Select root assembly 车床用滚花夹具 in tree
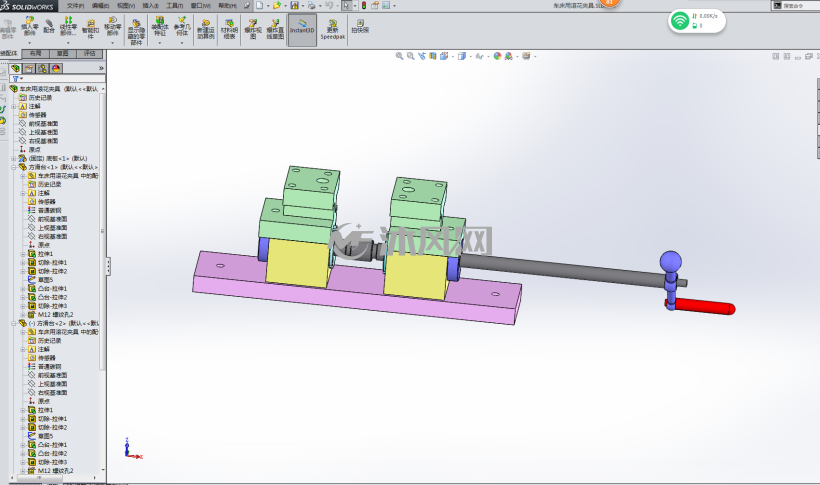Viewport: 820px width, 485px height. click(58, 89)
